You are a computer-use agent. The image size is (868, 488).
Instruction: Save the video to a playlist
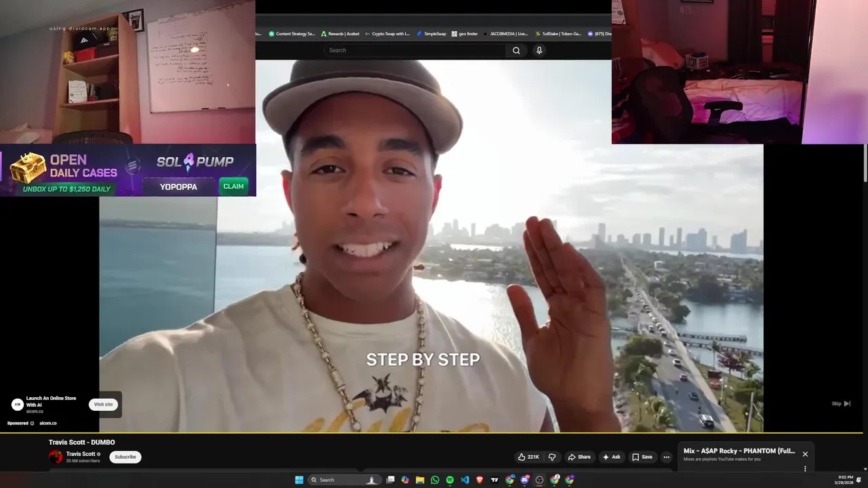coord(642,457)
